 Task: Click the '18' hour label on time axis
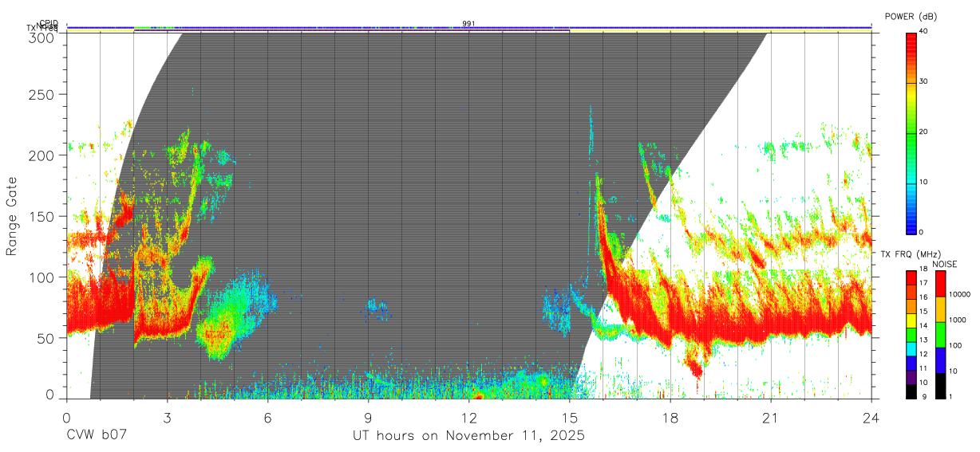tap(670, 417)
